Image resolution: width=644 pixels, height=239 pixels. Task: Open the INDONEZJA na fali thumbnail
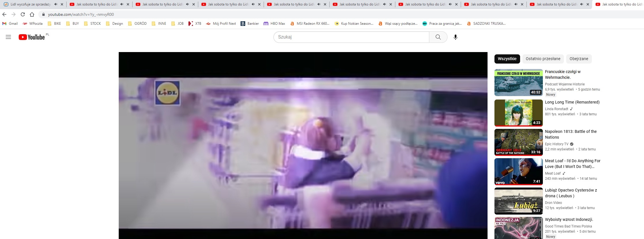pyautogui.click(x=519, y=228)
